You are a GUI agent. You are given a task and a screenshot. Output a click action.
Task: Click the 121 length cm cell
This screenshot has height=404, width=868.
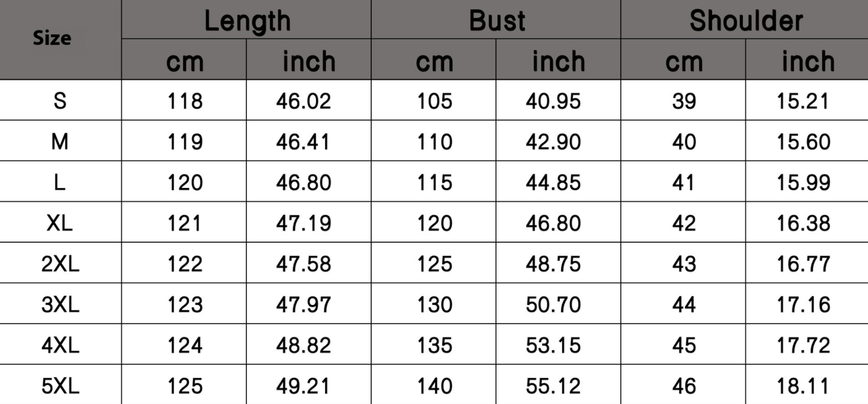tap(184, 223)
